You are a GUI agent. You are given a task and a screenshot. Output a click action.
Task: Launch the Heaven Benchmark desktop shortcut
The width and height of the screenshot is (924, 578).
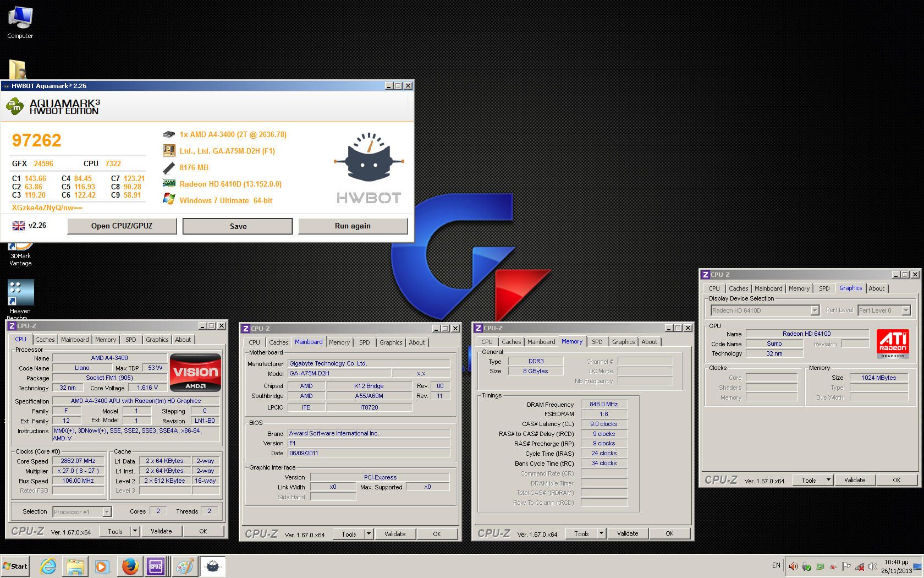tap(20, 299)
